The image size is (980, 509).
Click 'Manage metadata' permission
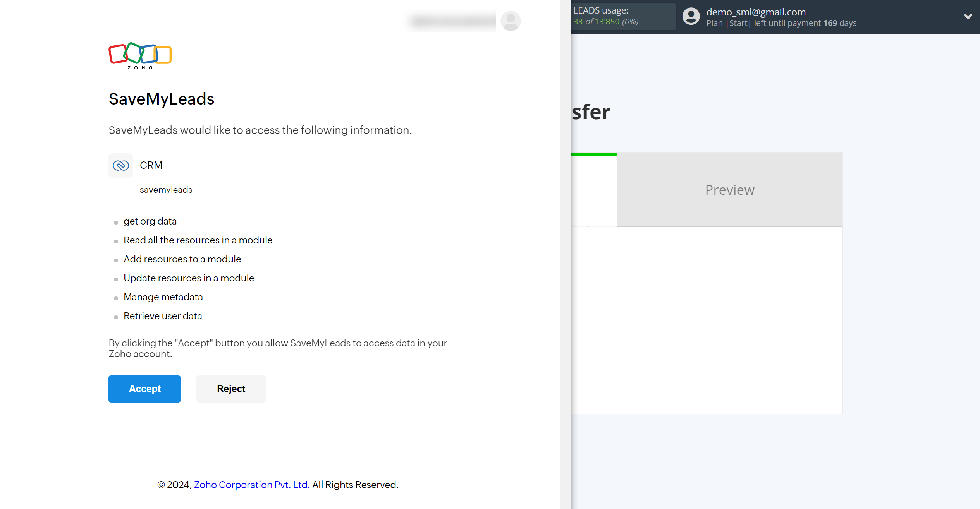click(x=163, y=297)
